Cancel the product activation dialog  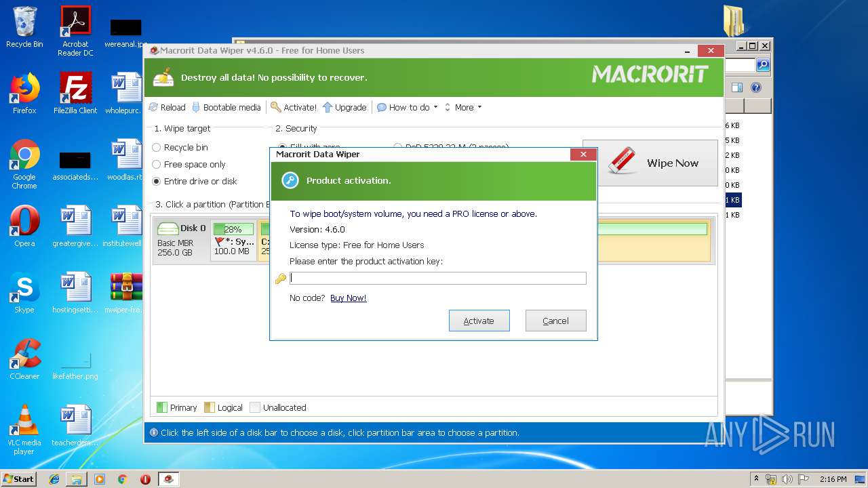(555, 321)
